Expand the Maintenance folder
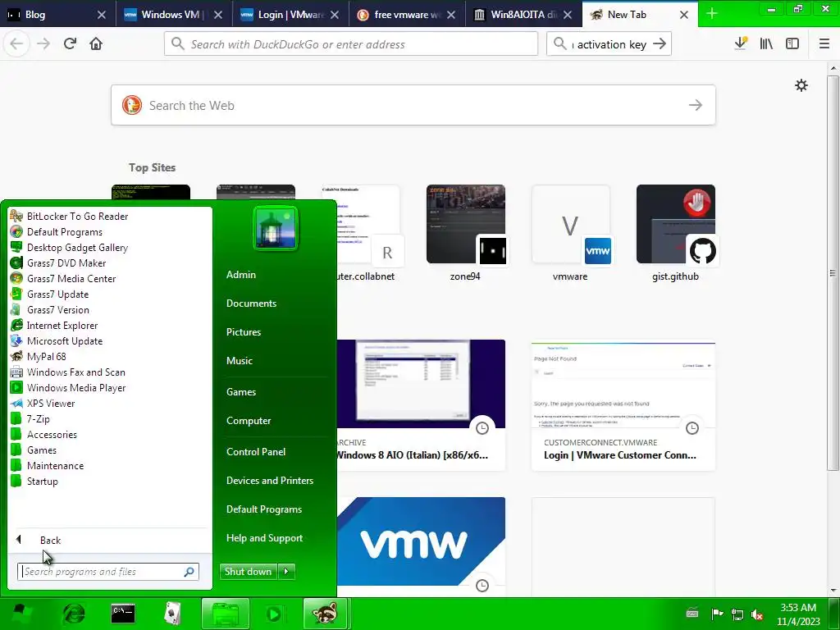This screenshot has width=840, height=630. (47, 465)
